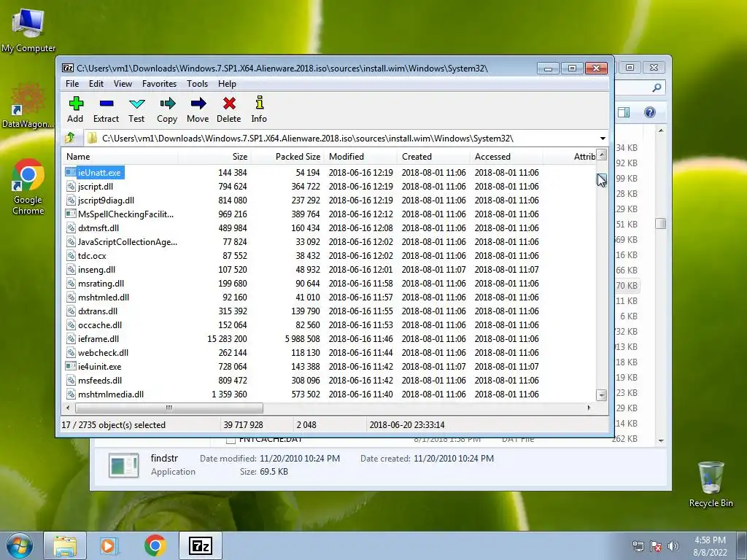Image resolution: width=747 pixels, height=560 pixels.
Task: Open the Tools menu
Action: pos(197,84)
